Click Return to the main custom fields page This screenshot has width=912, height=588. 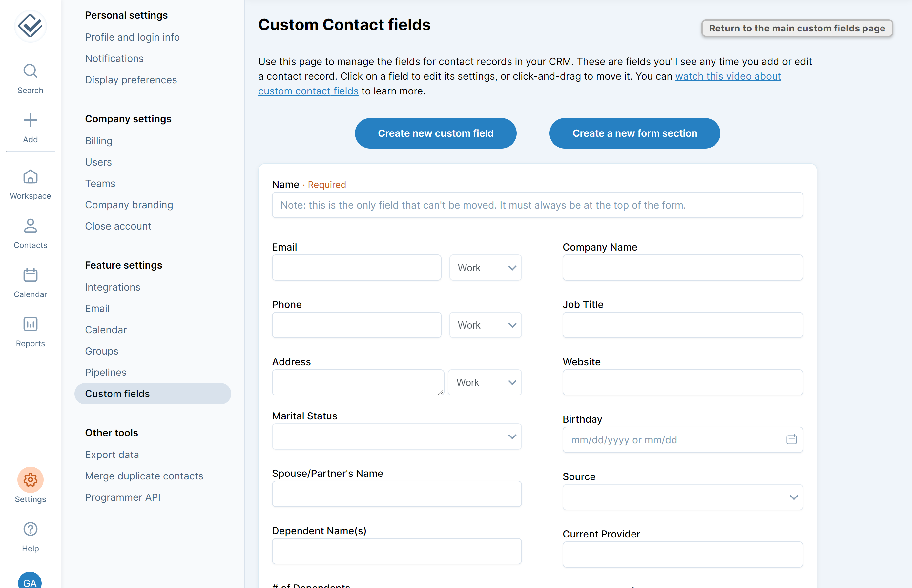pos(797,28)
